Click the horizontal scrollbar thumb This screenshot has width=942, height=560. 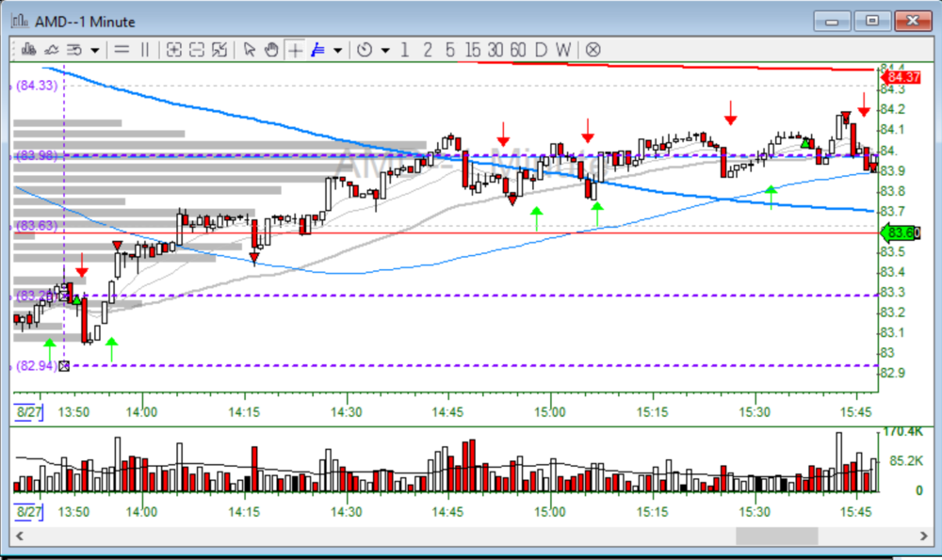click(x=776, y=536)
